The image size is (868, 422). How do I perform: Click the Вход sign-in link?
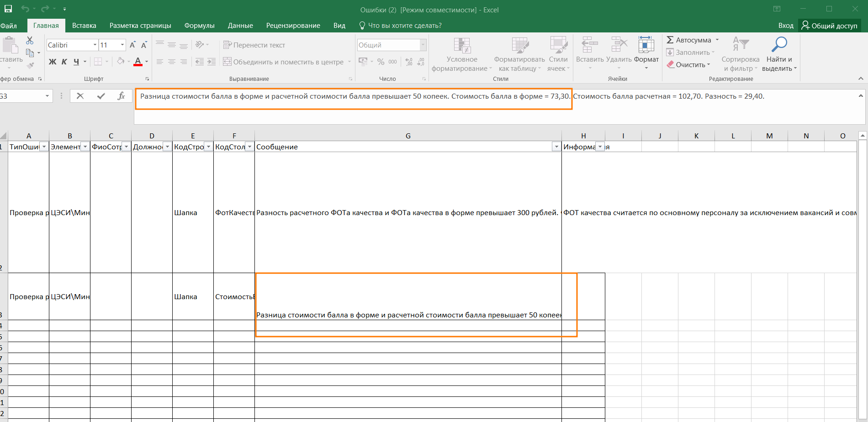(786, 26)
